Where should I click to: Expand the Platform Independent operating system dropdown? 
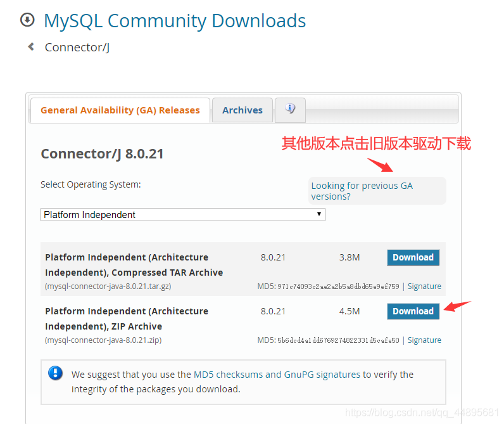tap(183, 215)
